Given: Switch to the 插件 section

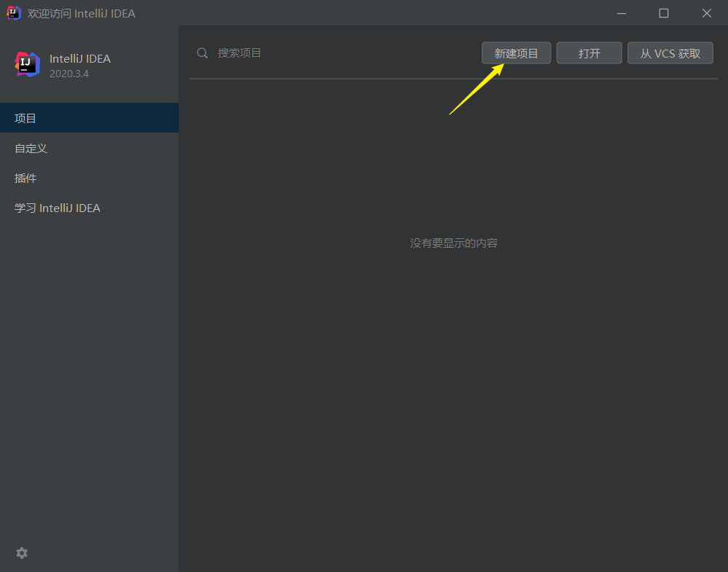Looking at the screenshot, I should pyautogui.click(x=26, y=178).
